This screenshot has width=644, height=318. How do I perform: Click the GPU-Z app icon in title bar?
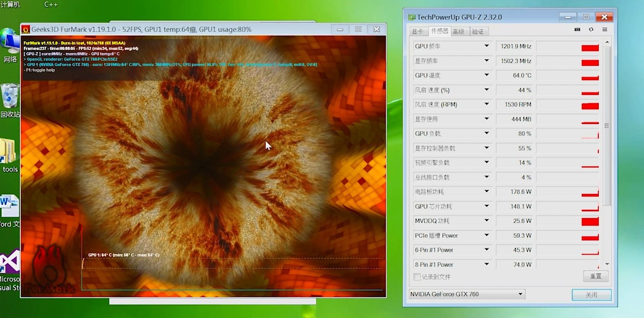[412, 17]
